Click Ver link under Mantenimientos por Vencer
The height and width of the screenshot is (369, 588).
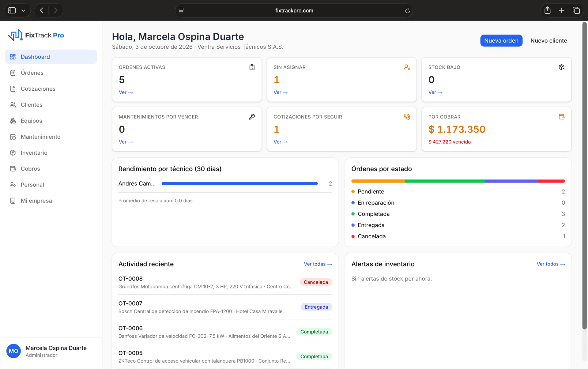point(126,142)
